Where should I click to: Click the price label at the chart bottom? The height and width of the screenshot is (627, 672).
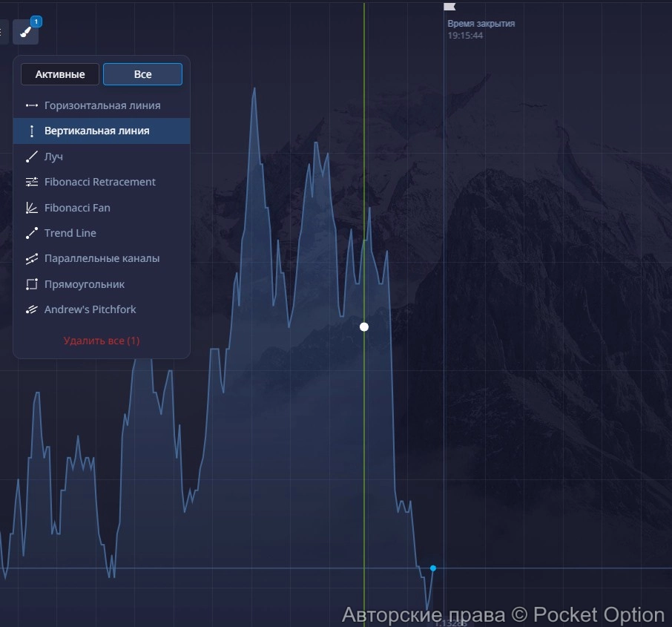tap(451, 623)
